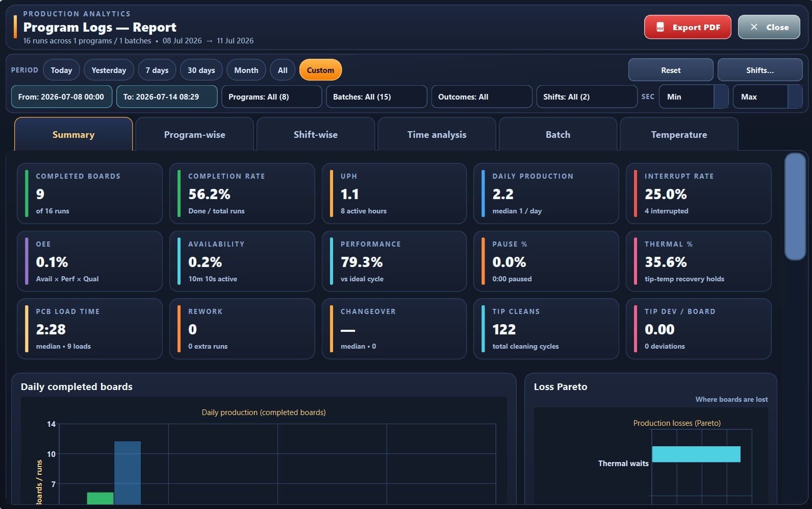Select the 7 days period filter
Image resolution: width=812 pixels, height=509 pixels.
coord(157,70)
